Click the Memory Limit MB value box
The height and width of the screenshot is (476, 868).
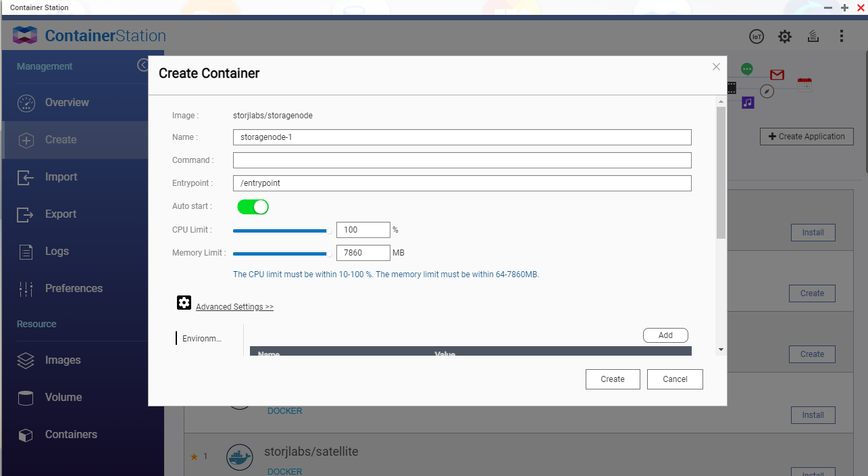(x=363, y=253)
